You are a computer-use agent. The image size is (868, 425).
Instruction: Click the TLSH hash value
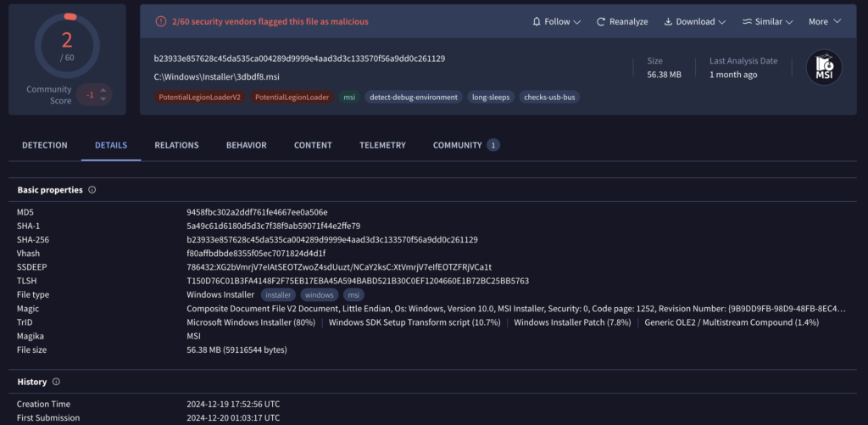point(358,281)
